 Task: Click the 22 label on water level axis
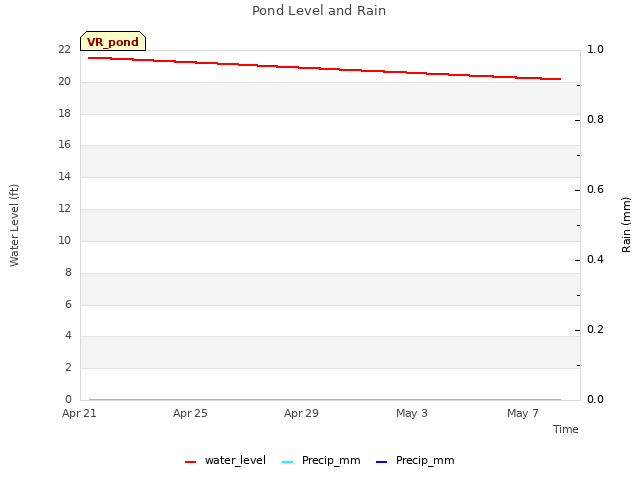[64, 49]
